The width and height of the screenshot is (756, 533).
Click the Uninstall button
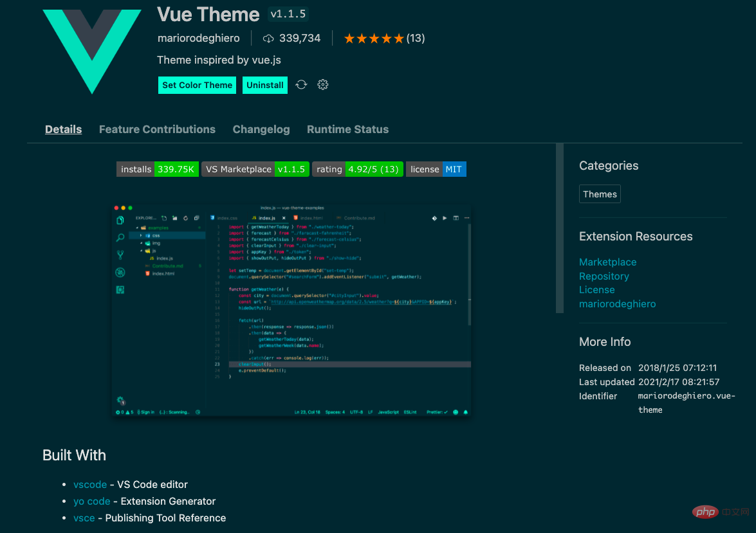pyautogui.click(x=265, y=85)
